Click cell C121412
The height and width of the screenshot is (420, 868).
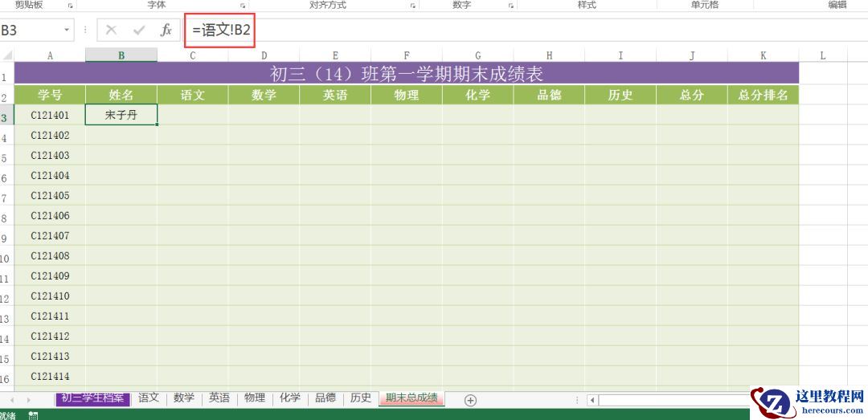point(50,336)
